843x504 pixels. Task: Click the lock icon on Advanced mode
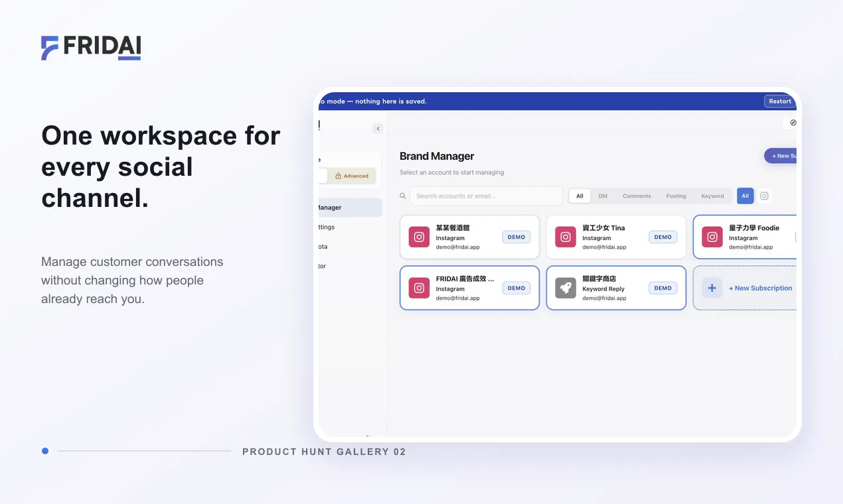339,176
